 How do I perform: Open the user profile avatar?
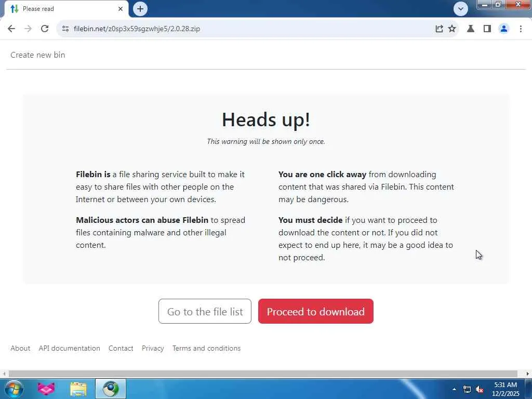(x=504, y=29)
